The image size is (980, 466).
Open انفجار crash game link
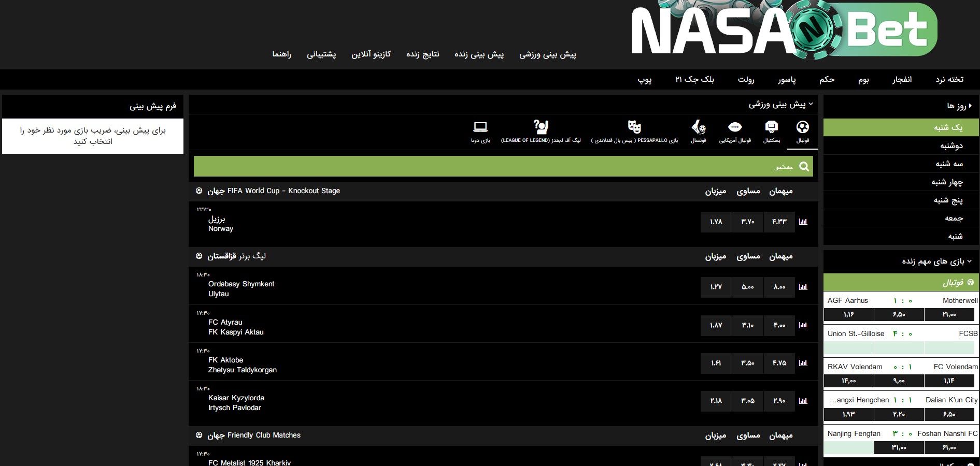pyautogui.click(x=902, y=79)
